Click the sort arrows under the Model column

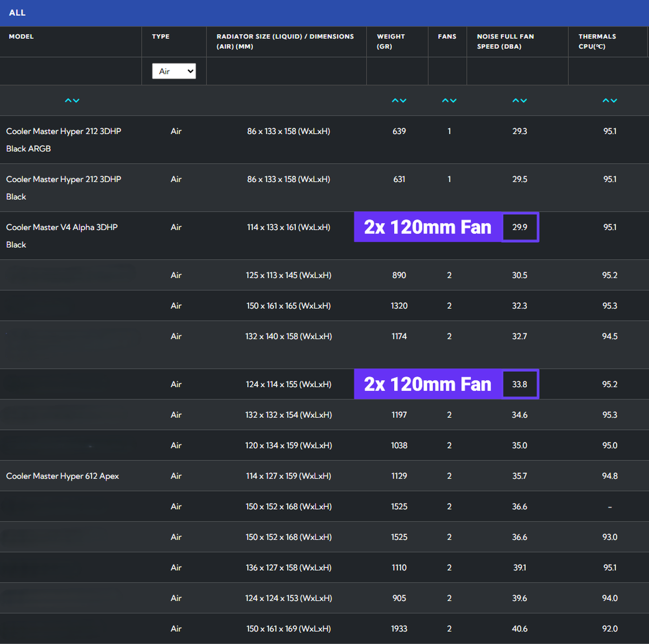pyautogui.click(x=72, y=101)
